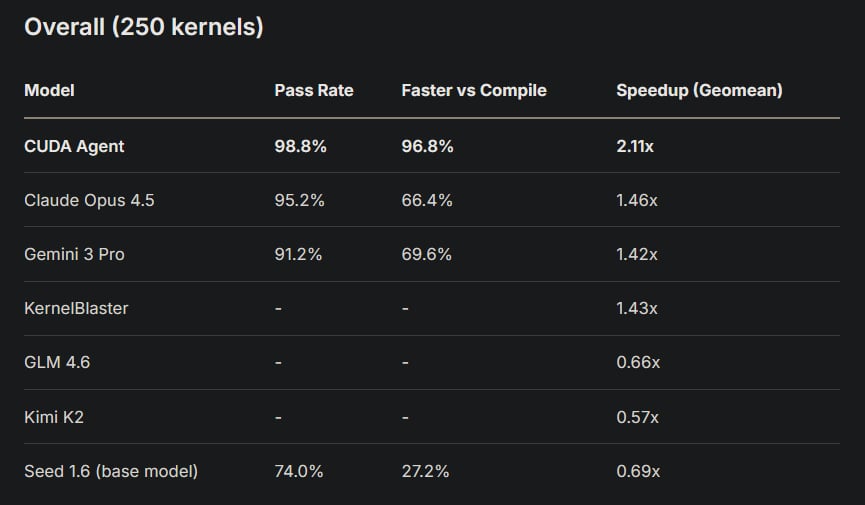The height and width of the screenshot is (505, 865).
Task: Click Seed 1.6's 74.0% pass rate
Action: 299,471
